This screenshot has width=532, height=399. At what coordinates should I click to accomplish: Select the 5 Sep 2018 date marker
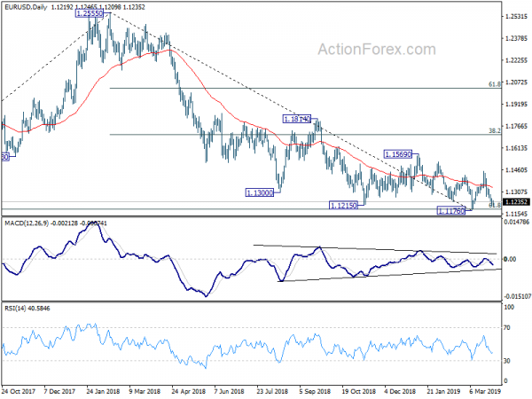[x=315, y=391]
